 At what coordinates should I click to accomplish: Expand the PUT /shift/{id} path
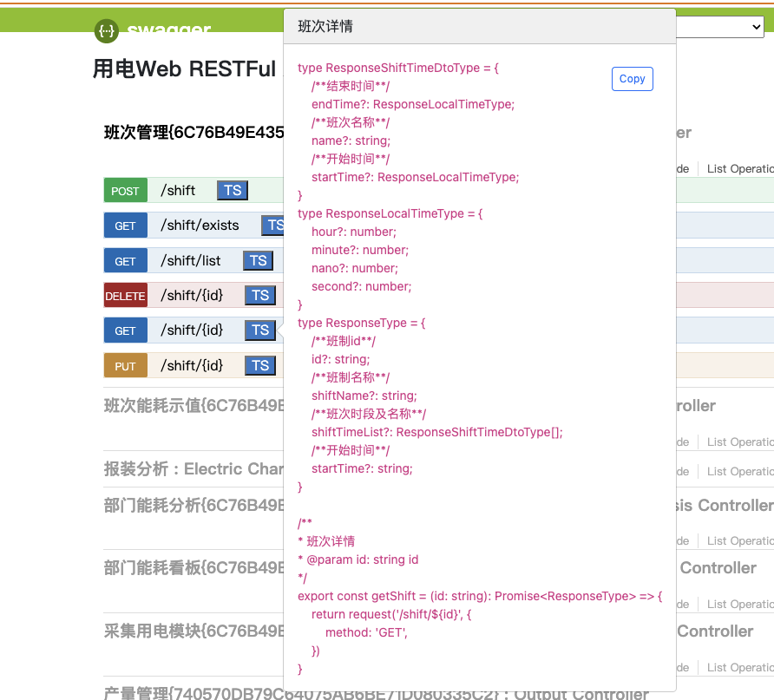(x=192, y=365)
